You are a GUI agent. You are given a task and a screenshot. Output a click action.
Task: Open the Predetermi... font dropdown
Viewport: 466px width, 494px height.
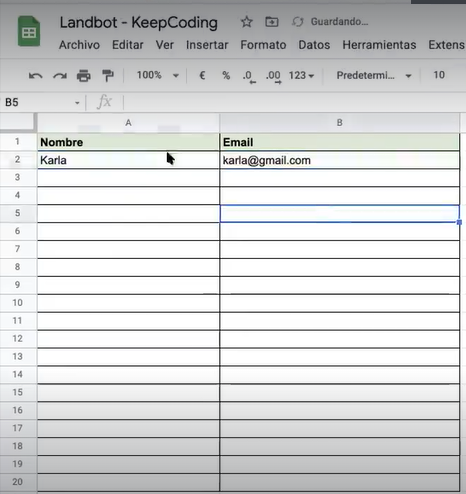(374, 76)
